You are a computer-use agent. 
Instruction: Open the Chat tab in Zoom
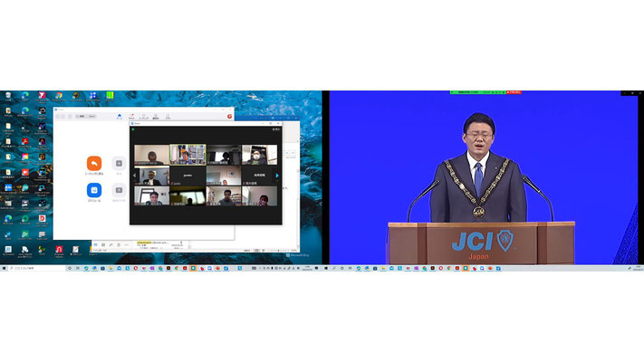point(131,117)
